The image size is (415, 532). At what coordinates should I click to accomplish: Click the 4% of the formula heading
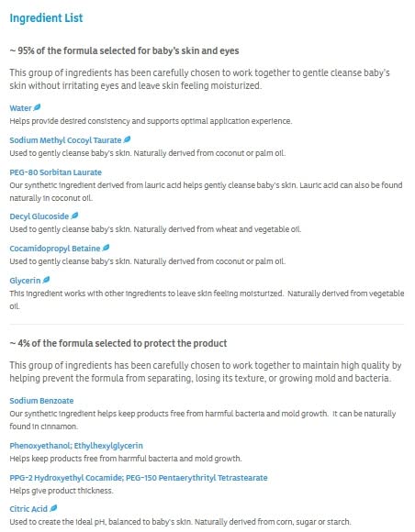(x=118, y=343)
